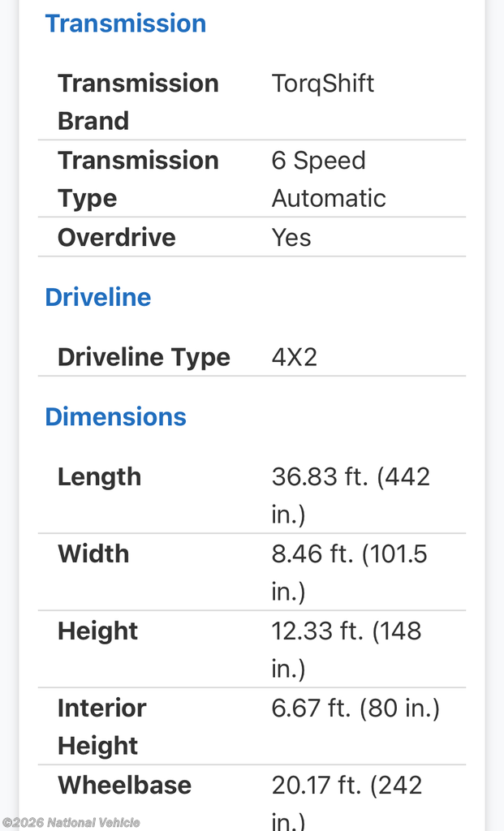The image size is (504, 831).
Task: Click the Transmission section heading
Action: pyautogui.click(x=126, y=24)
